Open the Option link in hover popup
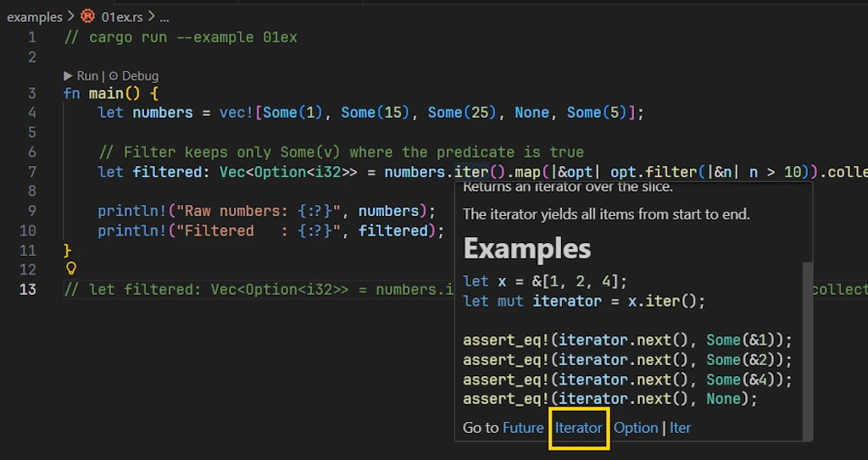The image size is (868, 460). (636, 428)
